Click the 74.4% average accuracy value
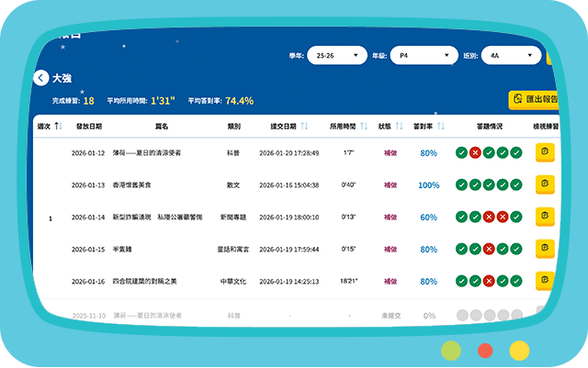This screenshot has width=588, height=368. 239,101
